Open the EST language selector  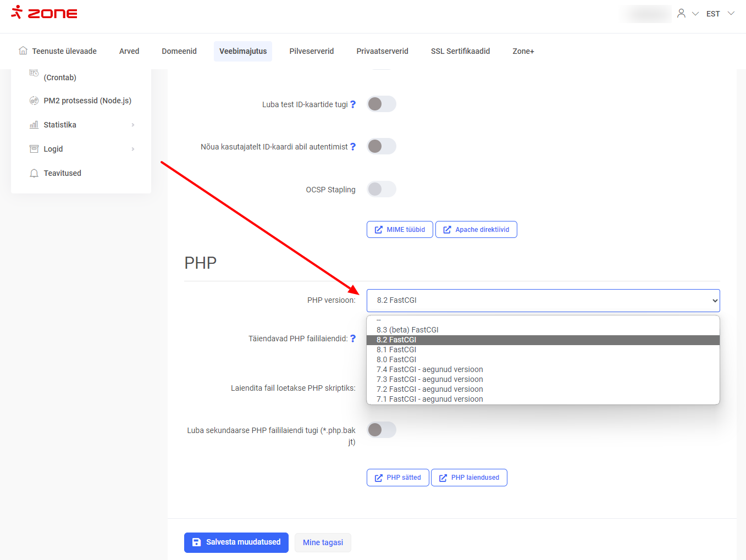pos(720,14)
